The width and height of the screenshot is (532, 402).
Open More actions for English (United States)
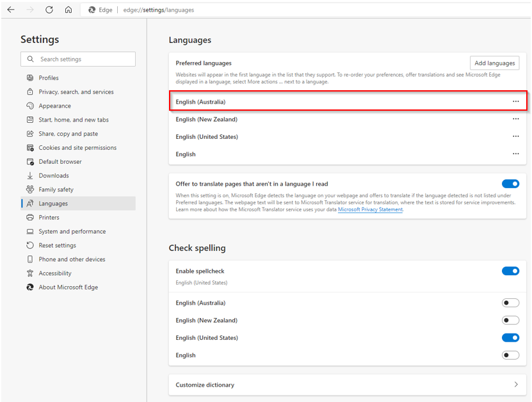516,136
